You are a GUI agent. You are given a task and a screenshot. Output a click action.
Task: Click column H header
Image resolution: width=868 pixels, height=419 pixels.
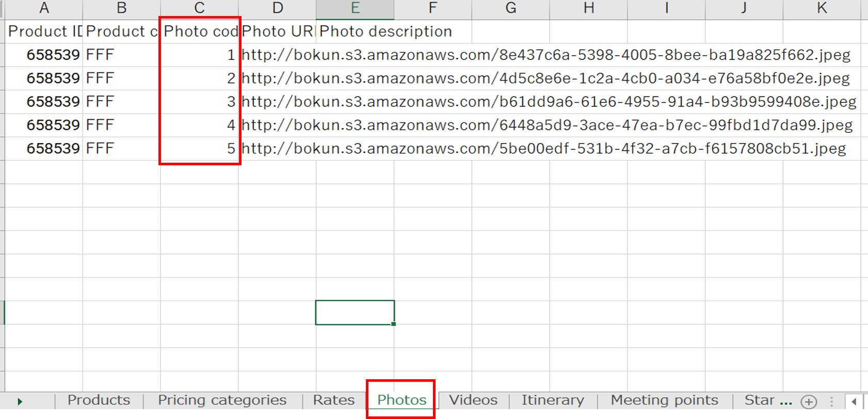click(588, 8)
